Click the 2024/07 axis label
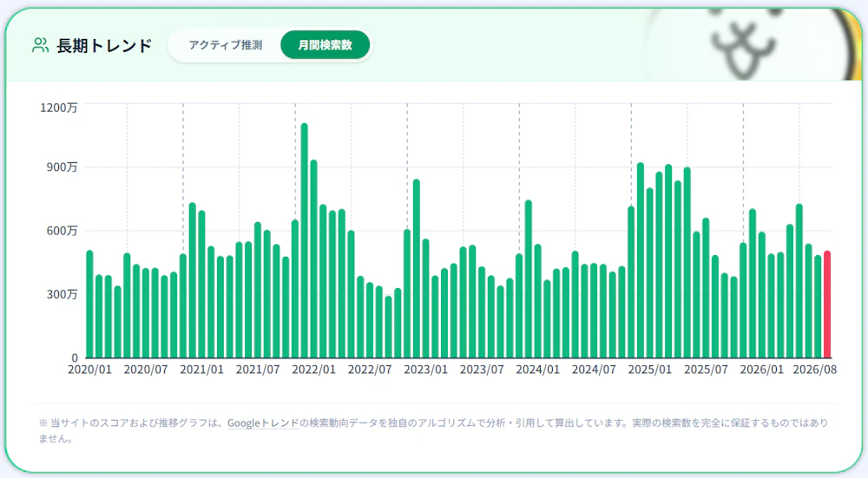This screenshot has width=868, height=478. coord(594,370)
